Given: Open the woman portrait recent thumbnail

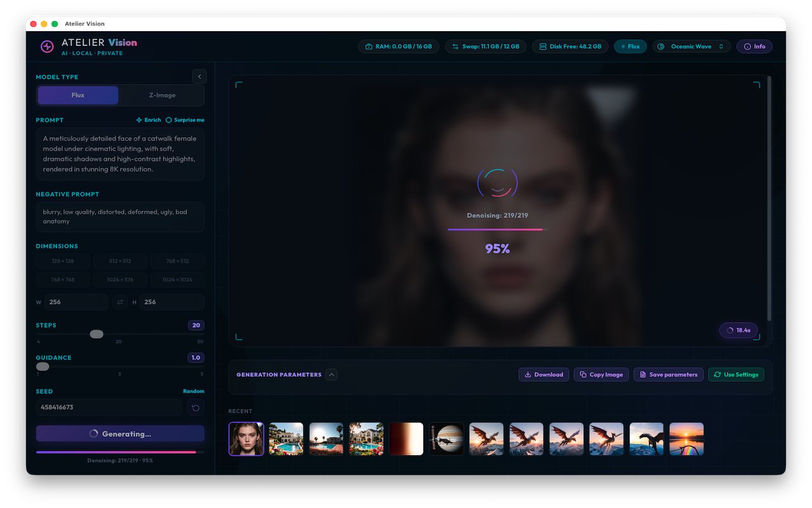Looking at the screenshot, I should (246, 439).
